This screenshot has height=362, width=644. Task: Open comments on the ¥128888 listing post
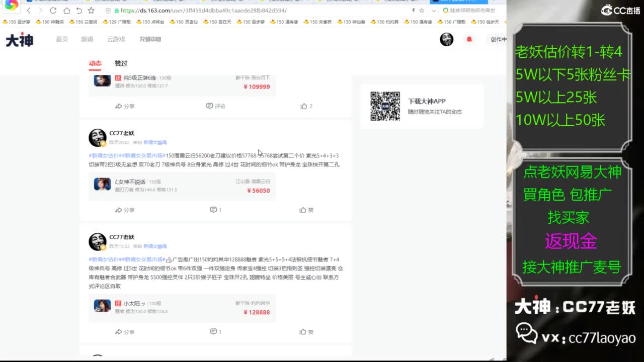[215, 332]
